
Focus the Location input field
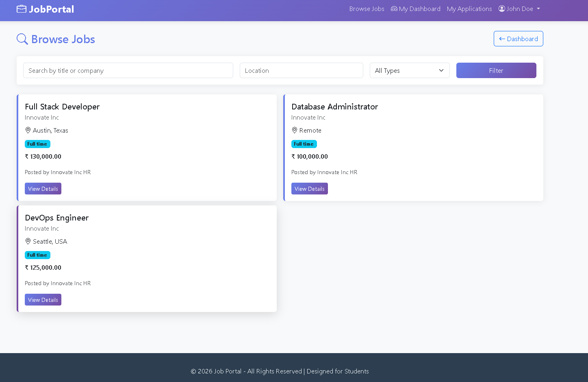click(302, 70)
